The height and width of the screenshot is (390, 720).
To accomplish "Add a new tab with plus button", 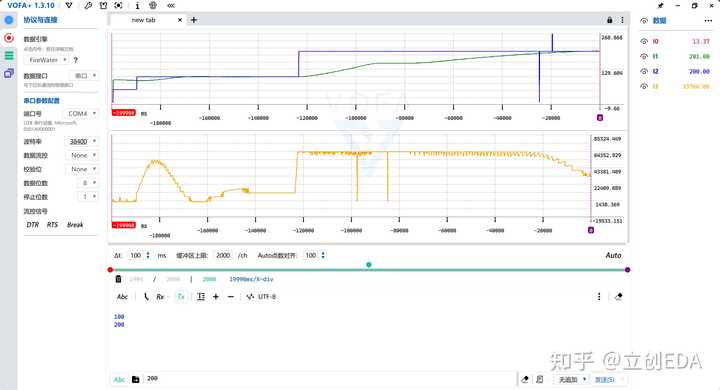I will click(x=194, y=20).
